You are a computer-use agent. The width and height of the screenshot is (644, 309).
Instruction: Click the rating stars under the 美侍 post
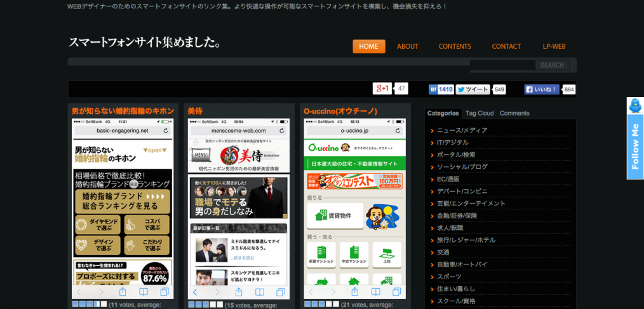click(206, 305)
